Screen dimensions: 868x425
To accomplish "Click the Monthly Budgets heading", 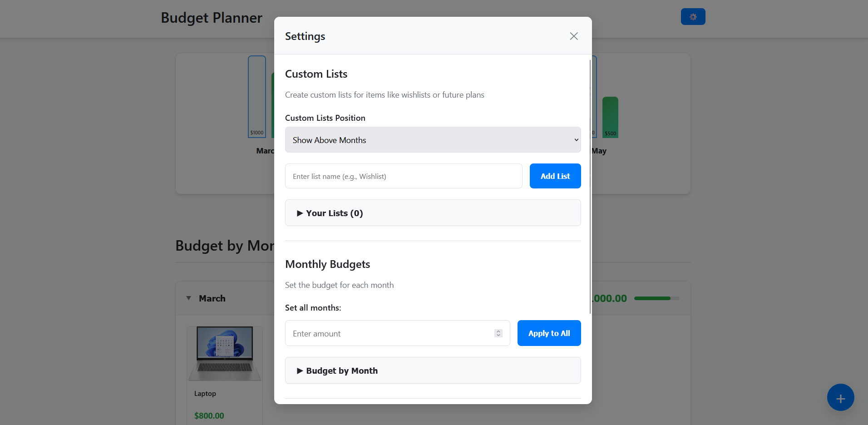I will pos(327,264).
